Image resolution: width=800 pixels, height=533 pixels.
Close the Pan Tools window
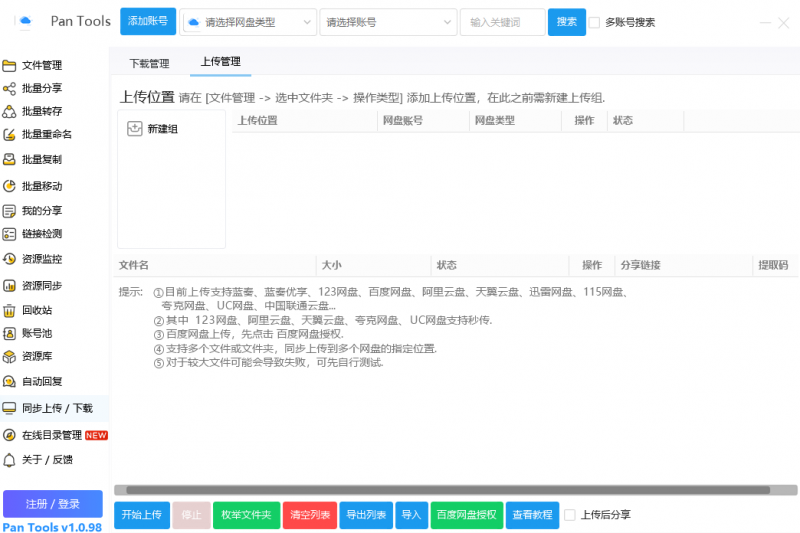[x=784, y=22]
